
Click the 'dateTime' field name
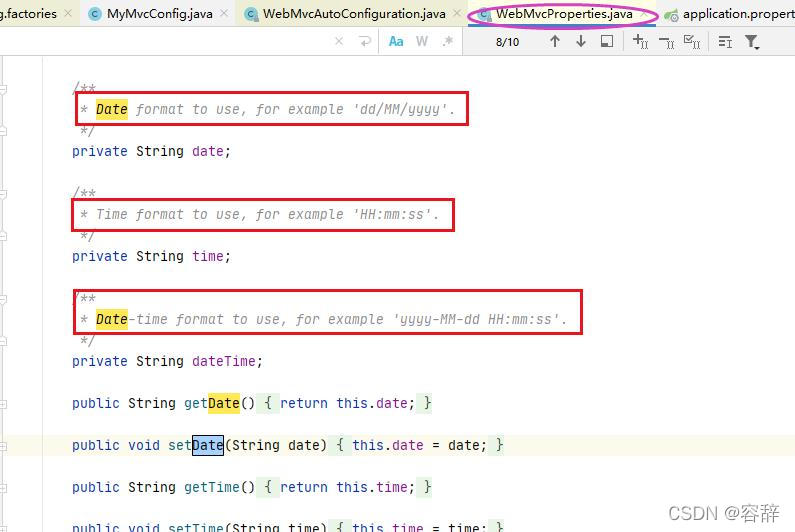point(224,362)
